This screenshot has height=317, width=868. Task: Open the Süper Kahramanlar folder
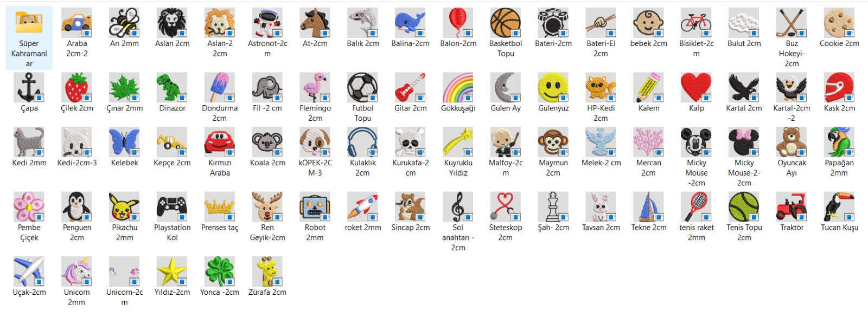tap(29, 23)
